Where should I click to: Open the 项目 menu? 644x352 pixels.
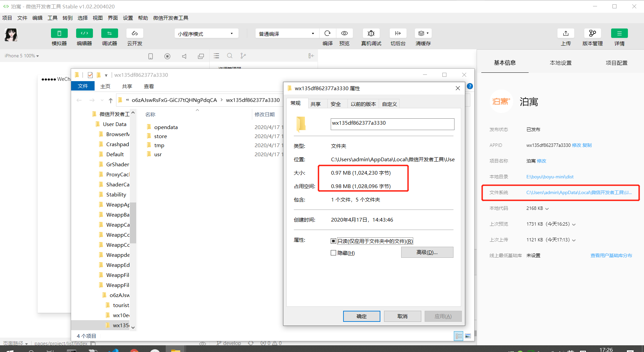click(7, 18)
